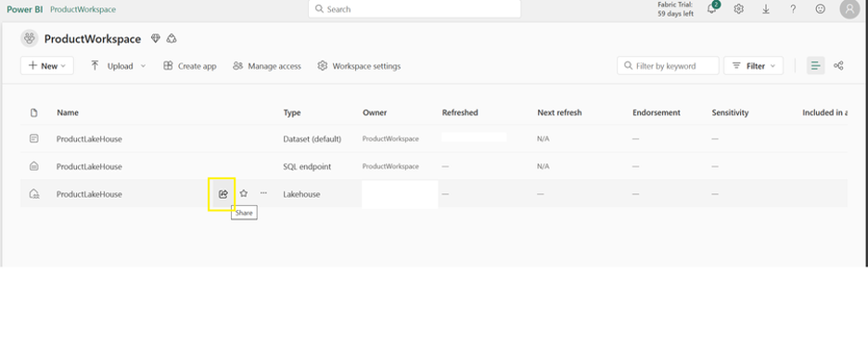Open the user account avatar
This screenshot has height=364, width=868.
click(849, 9)
